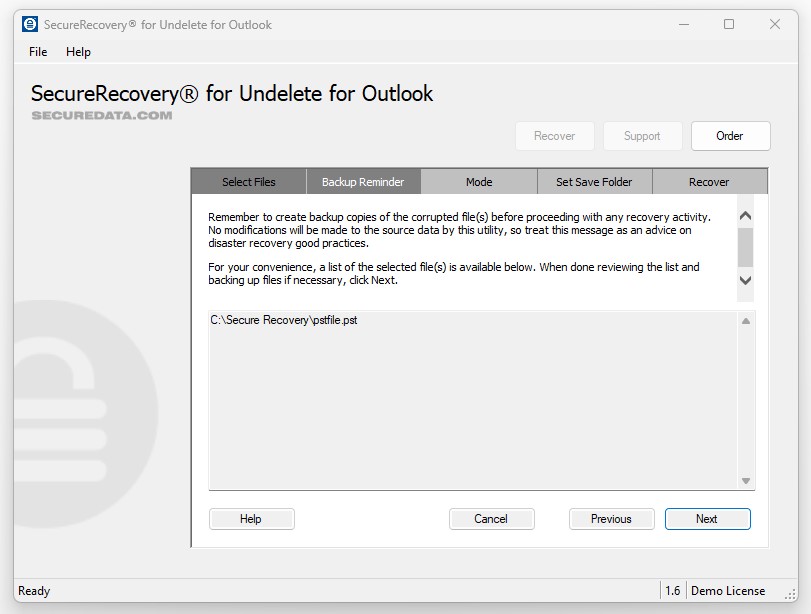
Task: Open the File menu
Action: (x=38, y=52)
